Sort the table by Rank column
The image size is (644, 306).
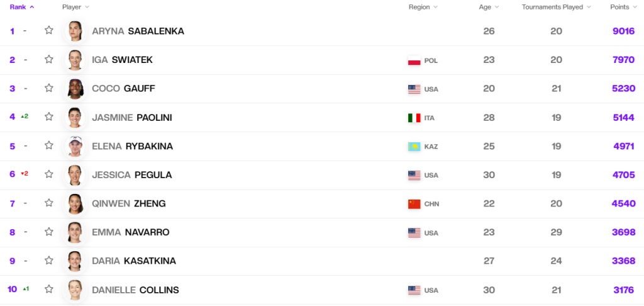tap(22, 7)
